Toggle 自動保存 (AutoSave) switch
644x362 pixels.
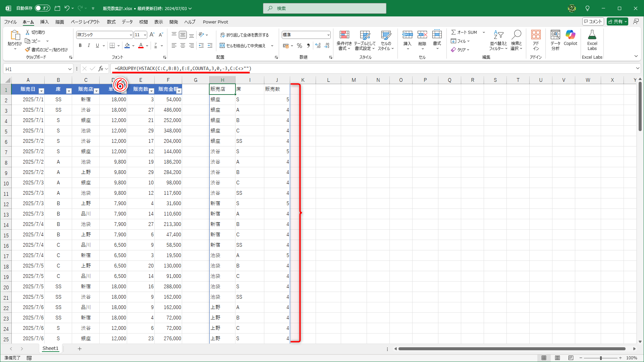42,8
